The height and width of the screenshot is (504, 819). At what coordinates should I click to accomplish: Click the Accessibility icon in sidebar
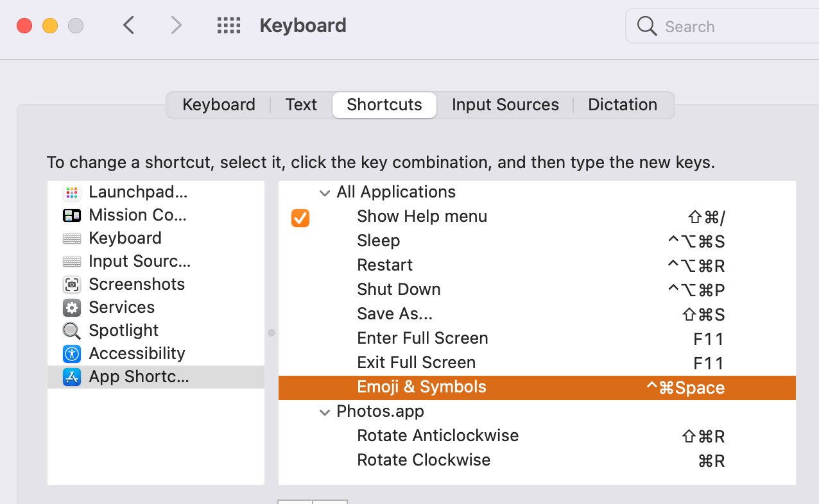click(x=72, y=354)
